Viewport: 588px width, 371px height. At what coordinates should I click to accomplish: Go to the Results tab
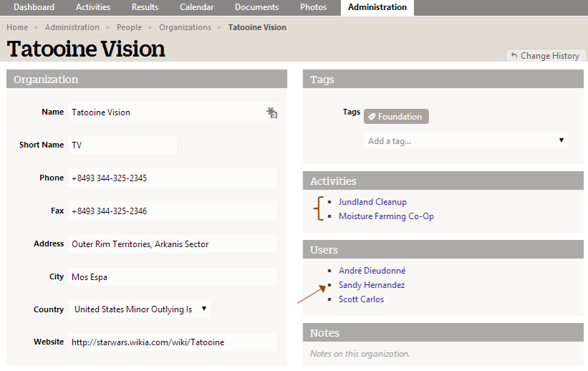pos(145,7)
